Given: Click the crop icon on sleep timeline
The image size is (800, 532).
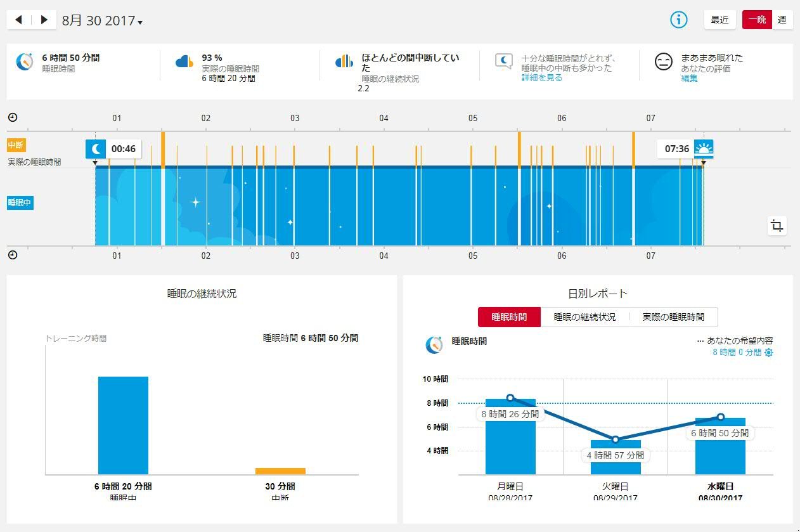Looking at the screenshot, I should pos(777,225).
